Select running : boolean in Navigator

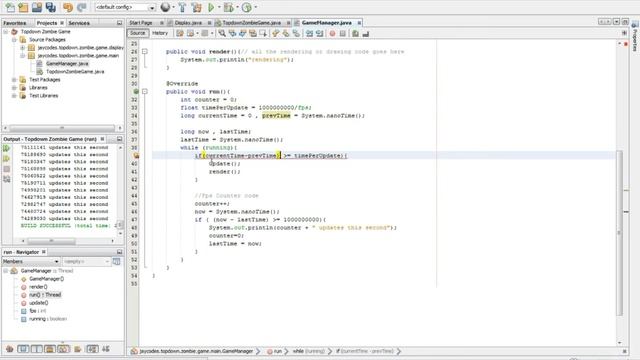click(48, 319)
